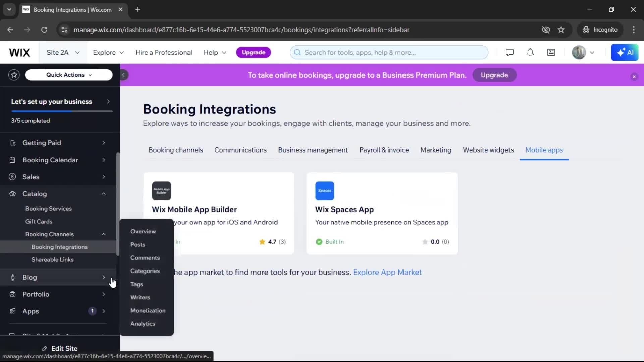Click the tracking protection eye icon

tap(546, 30)
